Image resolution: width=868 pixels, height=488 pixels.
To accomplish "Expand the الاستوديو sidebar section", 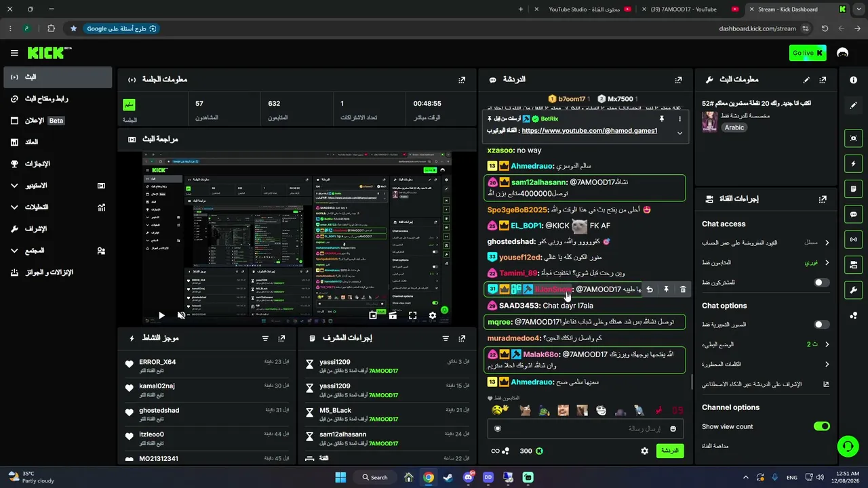I will (x=58, y=185).
